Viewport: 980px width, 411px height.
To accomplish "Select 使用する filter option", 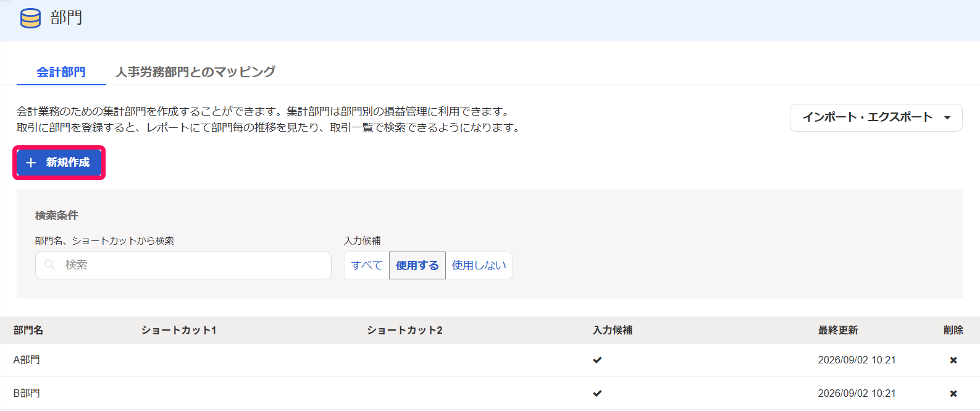I will [417, 265].
